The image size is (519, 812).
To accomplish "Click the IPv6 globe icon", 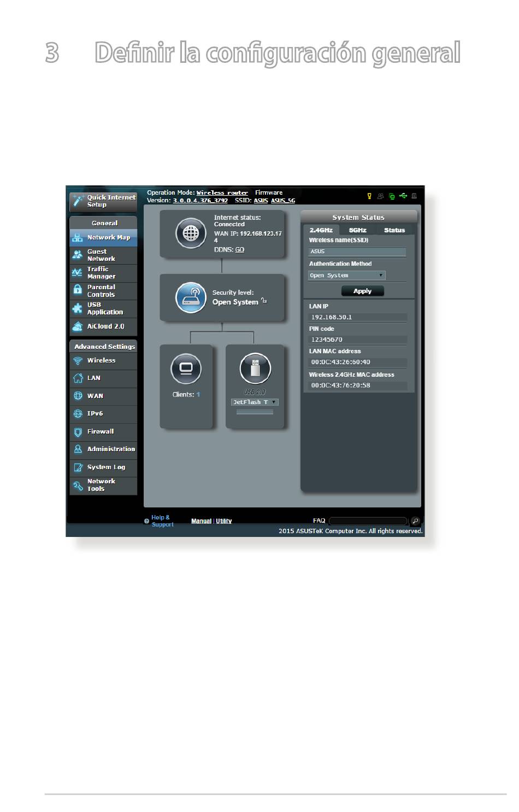I will pos(78,414).
